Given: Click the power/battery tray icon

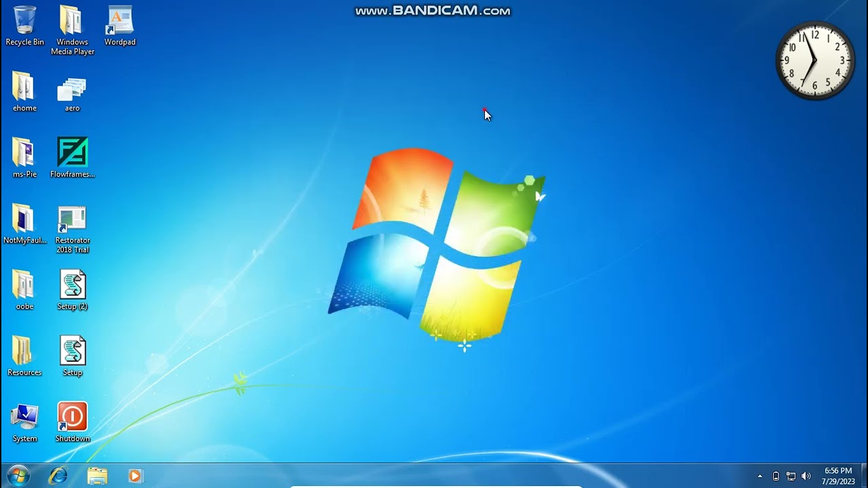Looking at the screenshot, I should point(776,476).
